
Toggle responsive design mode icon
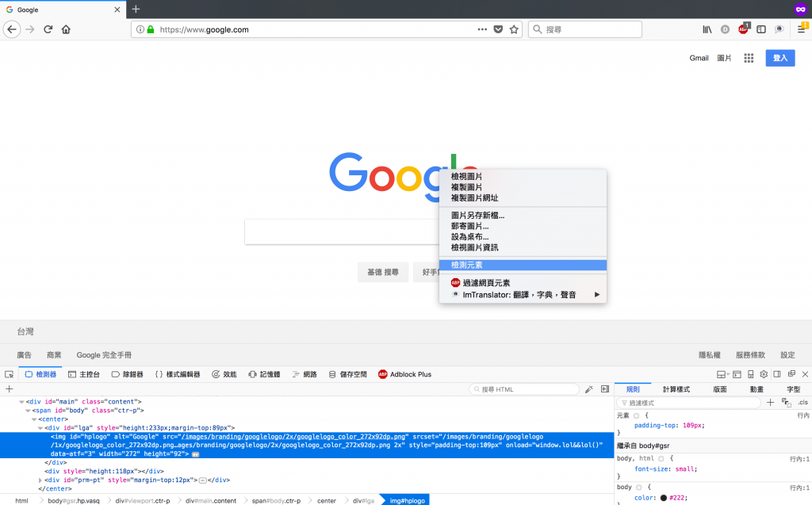click(750, 374)
